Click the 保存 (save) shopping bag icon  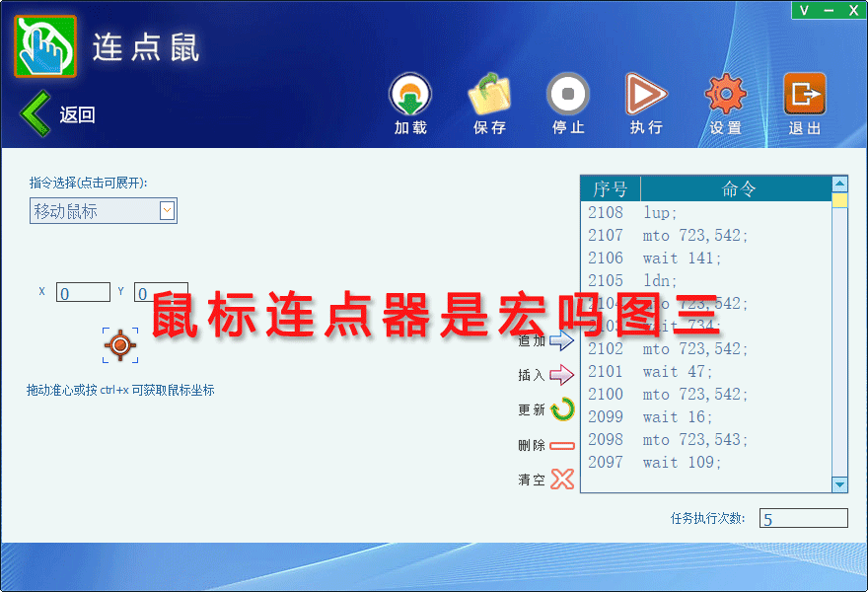click(x=489, y=95)
